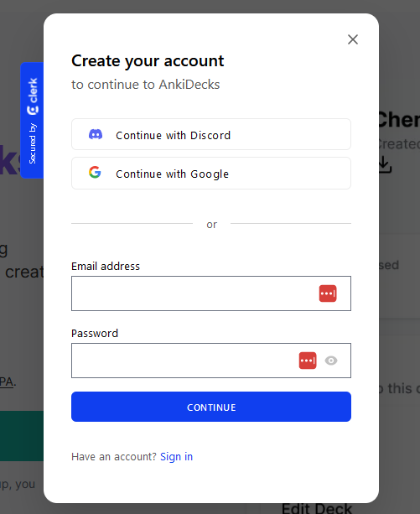The width and height of the screenshot is (420, 514).
Task: Click the Edit Deck text in background
Action: [317, 508]
